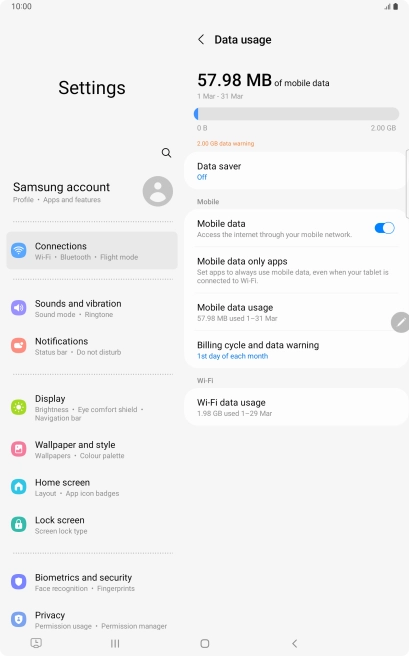Open the Samsung account profile avatar
This screenshot has width=409, height=656.
tap(158, 192)
